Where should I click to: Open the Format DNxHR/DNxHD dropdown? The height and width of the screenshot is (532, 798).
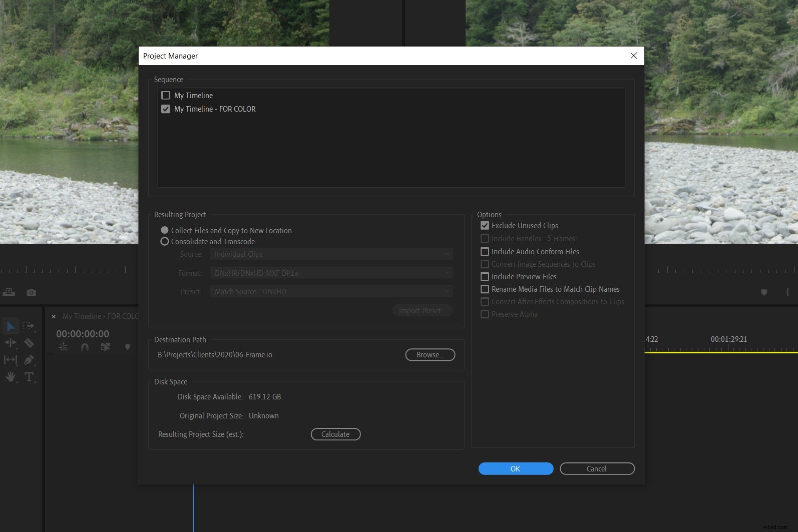click(331, 273)
